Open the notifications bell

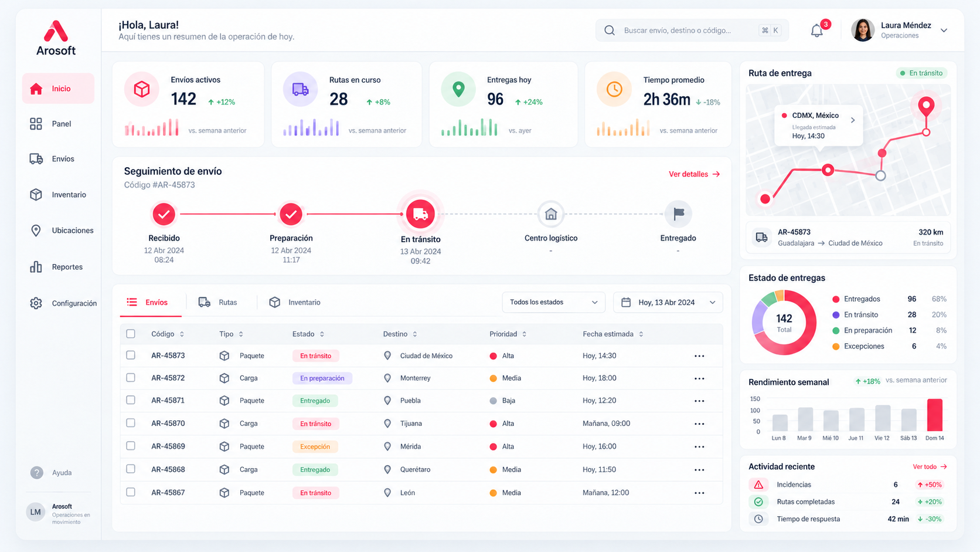(x=816, y=31)
